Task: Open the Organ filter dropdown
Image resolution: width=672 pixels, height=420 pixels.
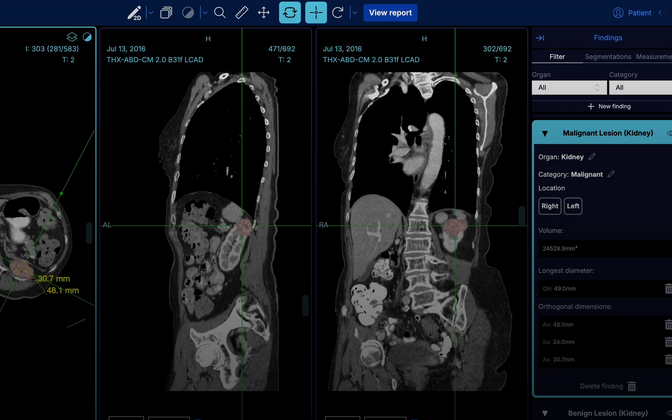Action: pos(565,88)
